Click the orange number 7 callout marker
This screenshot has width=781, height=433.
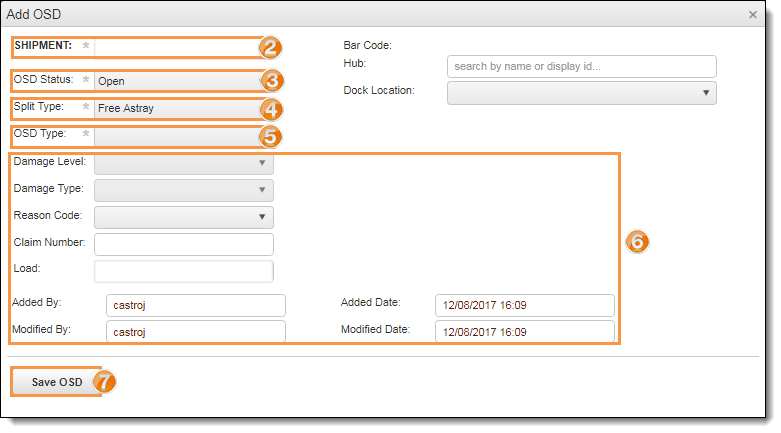pos(104,382)
